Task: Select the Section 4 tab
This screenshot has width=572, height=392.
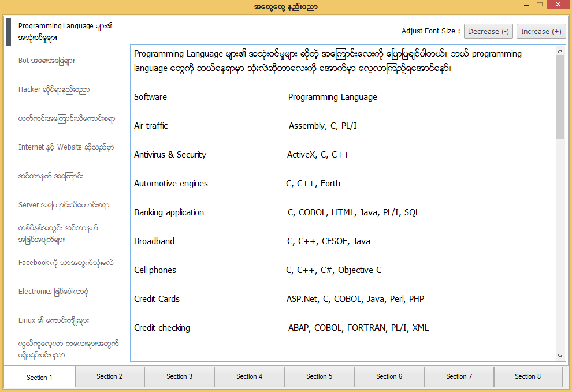Action: click(x=249, y=376)
